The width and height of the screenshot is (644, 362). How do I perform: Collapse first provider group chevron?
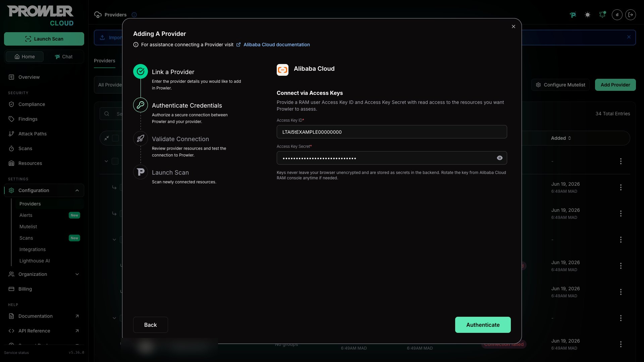(106, 161)
